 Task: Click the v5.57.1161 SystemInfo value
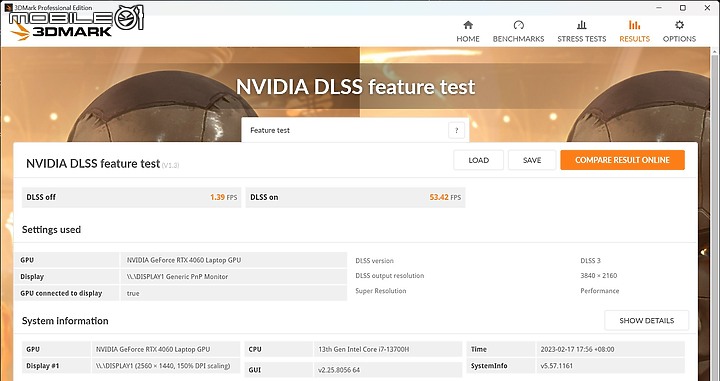tap(557, 366)
